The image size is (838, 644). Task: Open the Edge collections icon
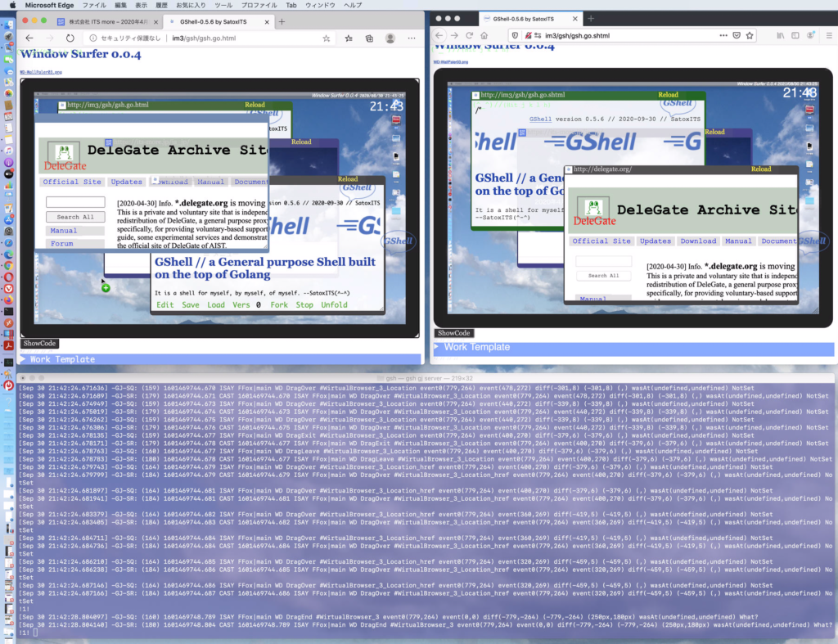pos(369,38)
